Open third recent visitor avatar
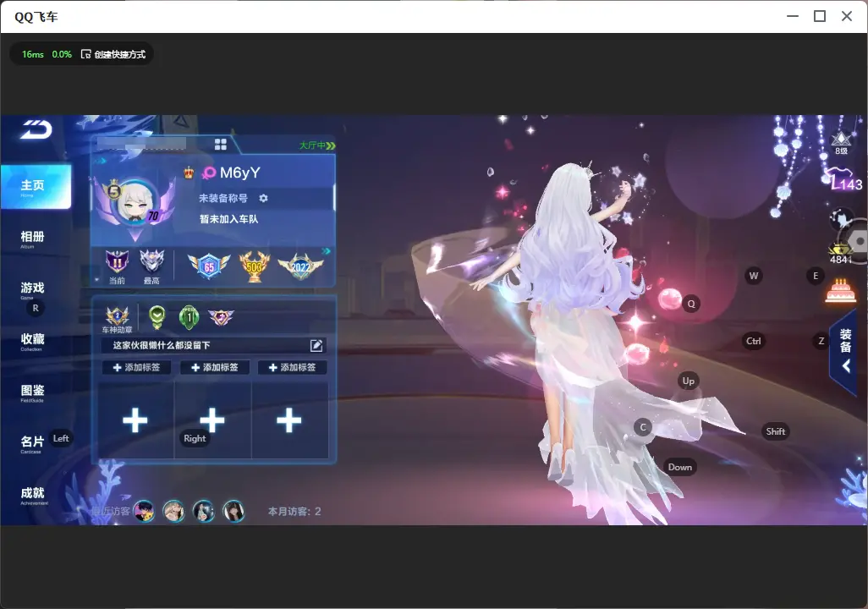 click(x=204, y=511)
